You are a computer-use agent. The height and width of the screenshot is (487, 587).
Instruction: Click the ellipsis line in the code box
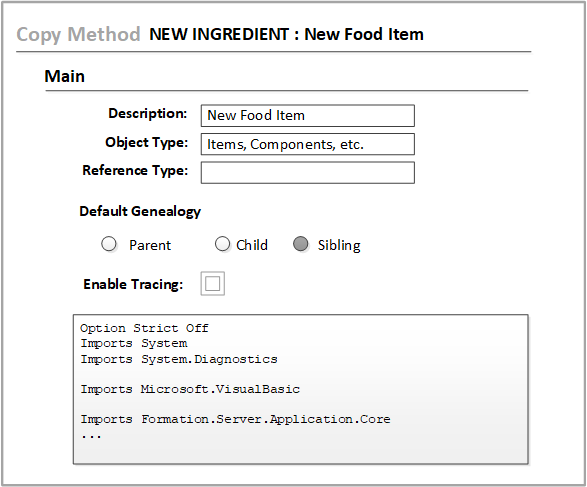91,436
